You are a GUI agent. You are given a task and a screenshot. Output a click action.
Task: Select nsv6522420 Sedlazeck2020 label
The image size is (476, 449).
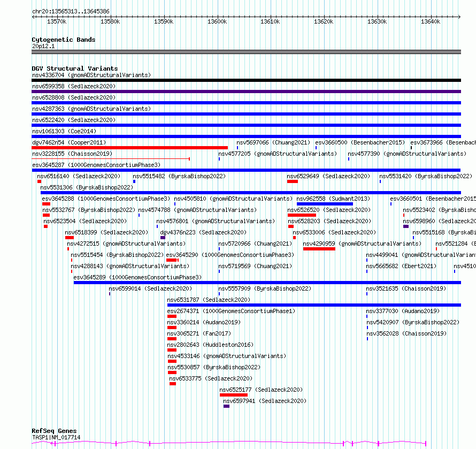point(74,120)
